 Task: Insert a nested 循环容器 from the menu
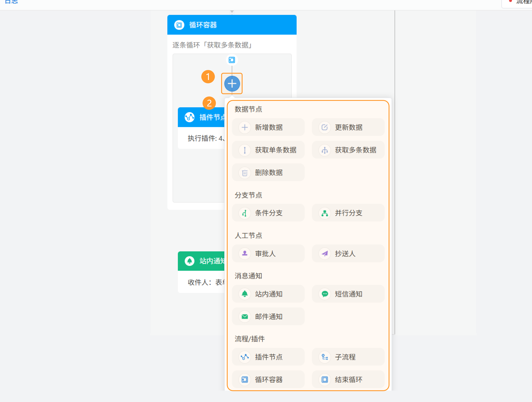268,379
